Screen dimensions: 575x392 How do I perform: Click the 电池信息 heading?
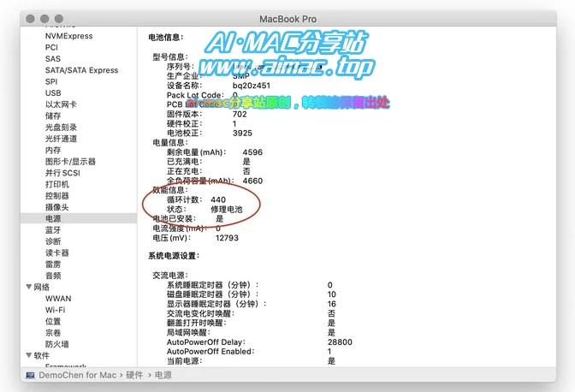click(166, 37)
